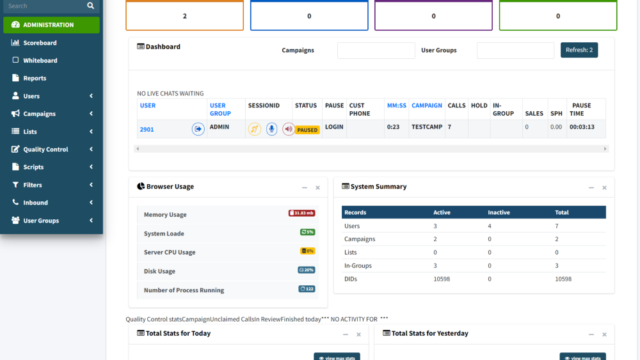640x360 pixels.
Task: Sort agents by CAMPAIGN column header
Action: click(427, 105)
